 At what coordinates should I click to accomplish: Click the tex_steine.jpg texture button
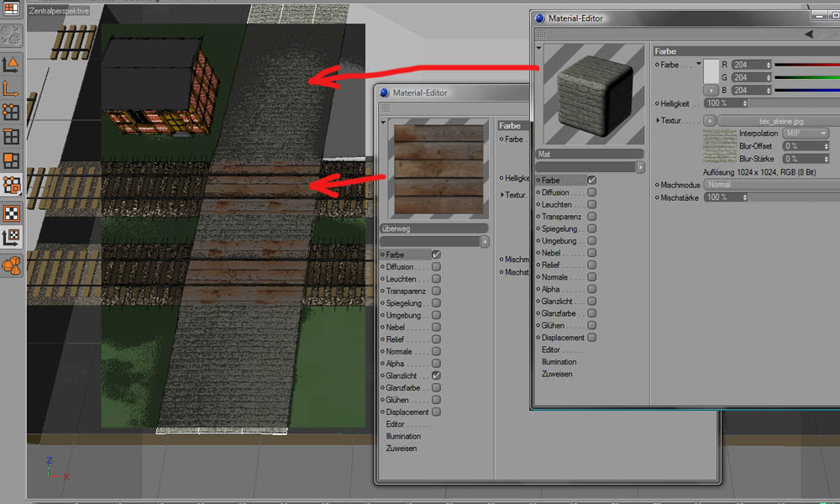(774, 121)
